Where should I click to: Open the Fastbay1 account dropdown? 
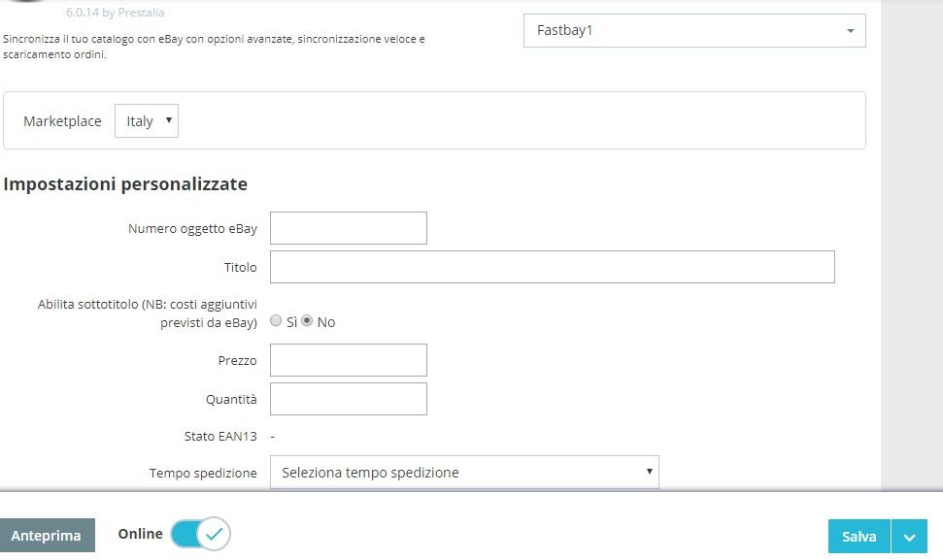694,31
